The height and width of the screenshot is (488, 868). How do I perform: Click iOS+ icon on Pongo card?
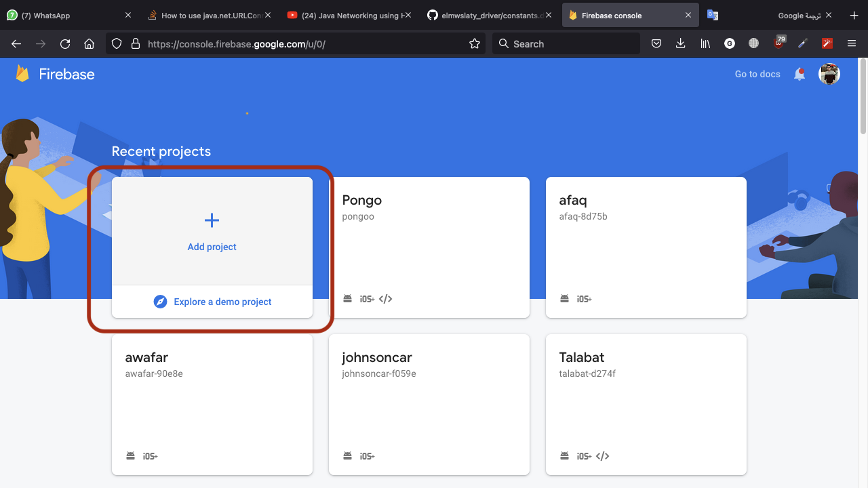pos(367,299)
